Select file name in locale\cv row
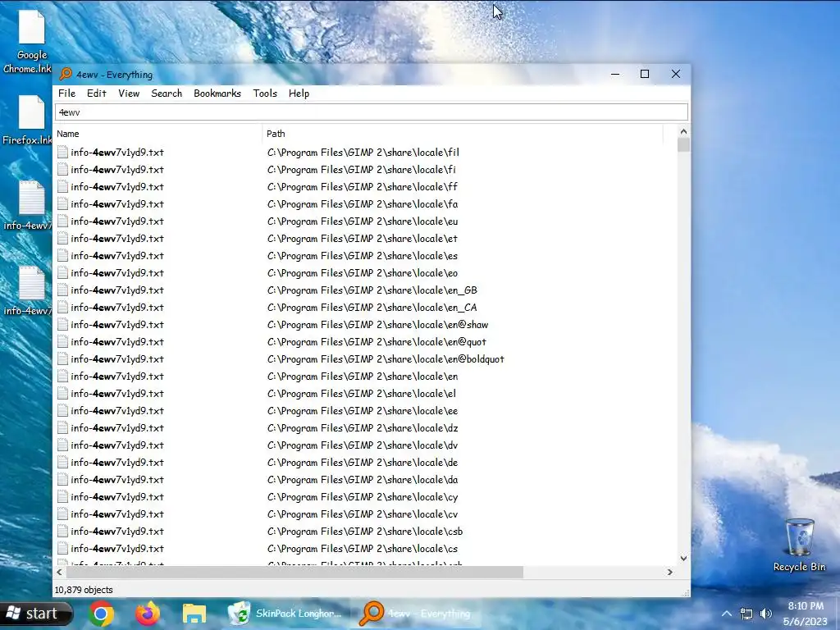Viewport: 840px width, 630px height. coord(117,514)
